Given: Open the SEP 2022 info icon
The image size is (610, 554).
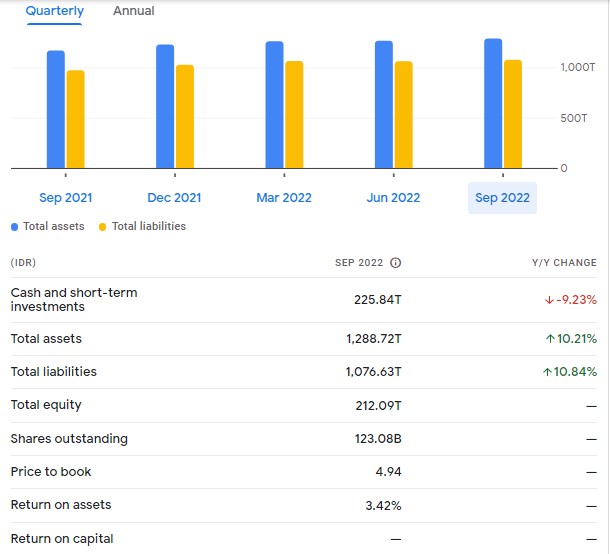Looking at the screenshot, I should (x=395, y=263).
